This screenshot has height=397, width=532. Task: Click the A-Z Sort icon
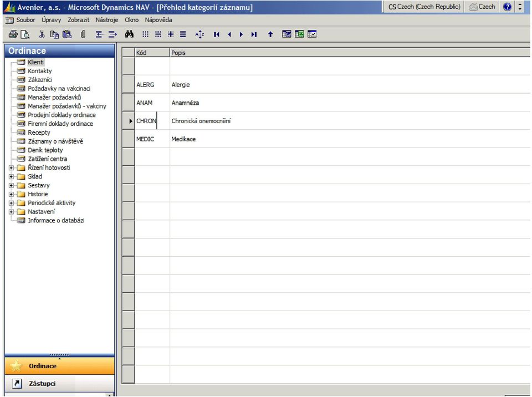pyautogui.click(x=200, y=34)
